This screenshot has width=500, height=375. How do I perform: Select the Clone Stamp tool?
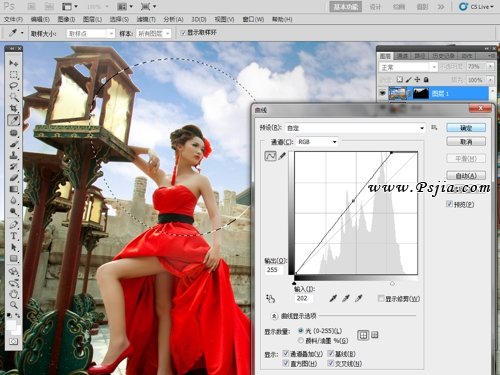[14, 155]
